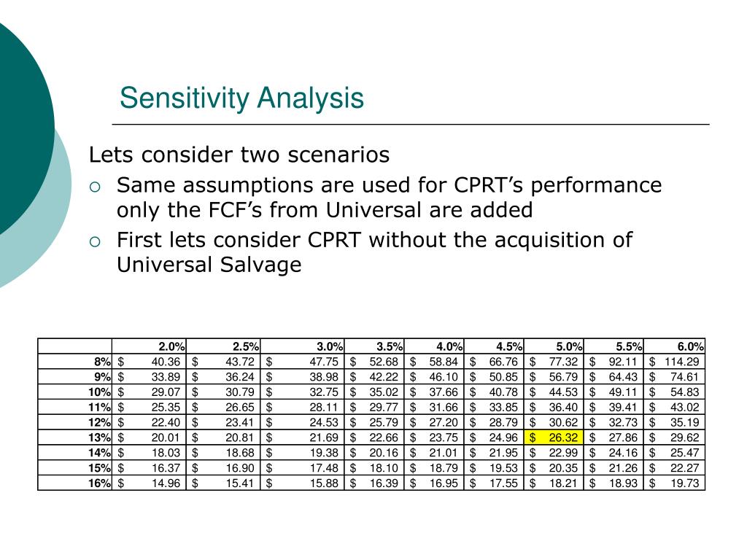Select the 6.0% column header
Image resolution: width=747 pixels, height=560 pixels.
pyautogui.click(x=674, y=346)
